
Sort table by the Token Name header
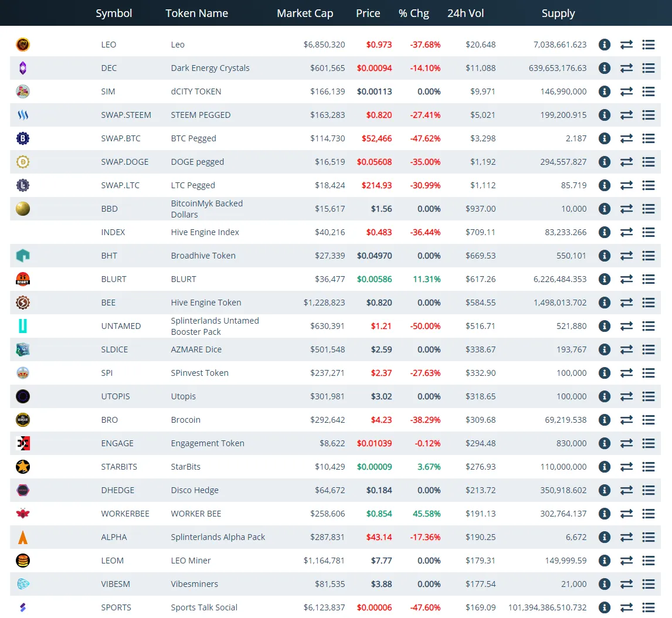[x=196, y=13]
